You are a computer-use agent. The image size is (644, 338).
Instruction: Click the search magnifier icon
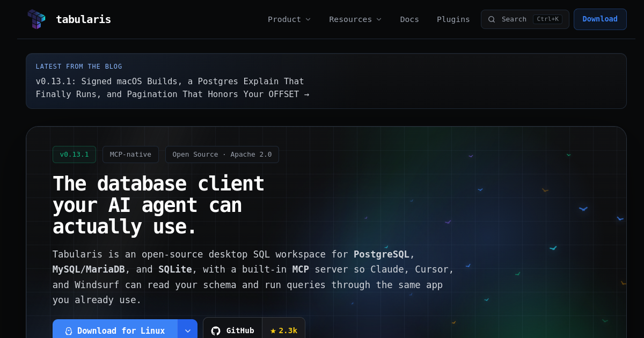pyautogui.click(x=492, y=19)
